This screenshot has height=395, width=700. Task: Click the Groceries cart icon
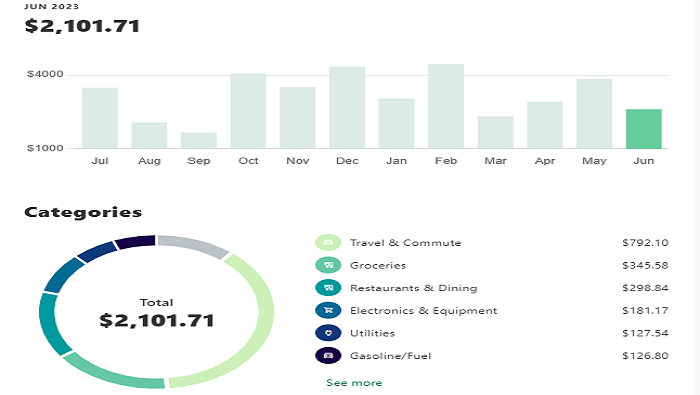pyautogui.click(x=328, y=265)
